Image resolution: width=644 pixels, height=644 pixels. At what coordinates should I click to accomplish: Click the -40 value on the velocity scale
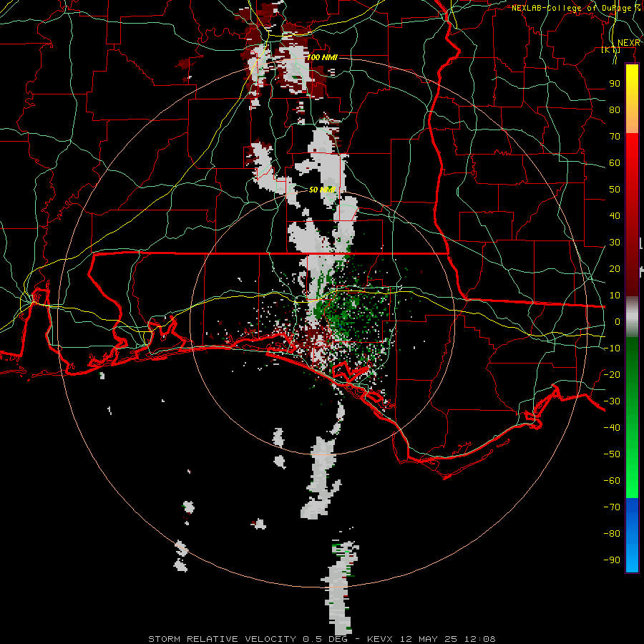(x=612, y=428)
